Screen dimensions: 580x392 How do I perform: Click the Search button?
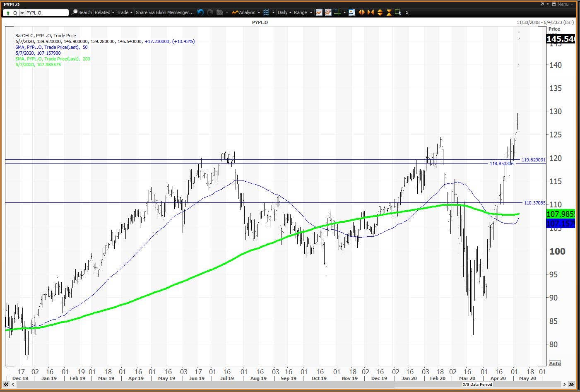click(82, 12)
